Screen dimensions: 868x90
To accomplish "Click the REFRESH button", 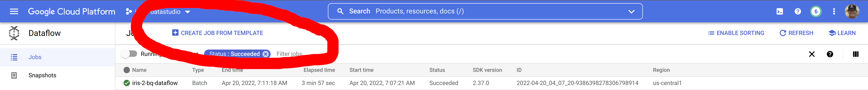I will [x=796, y=33].
